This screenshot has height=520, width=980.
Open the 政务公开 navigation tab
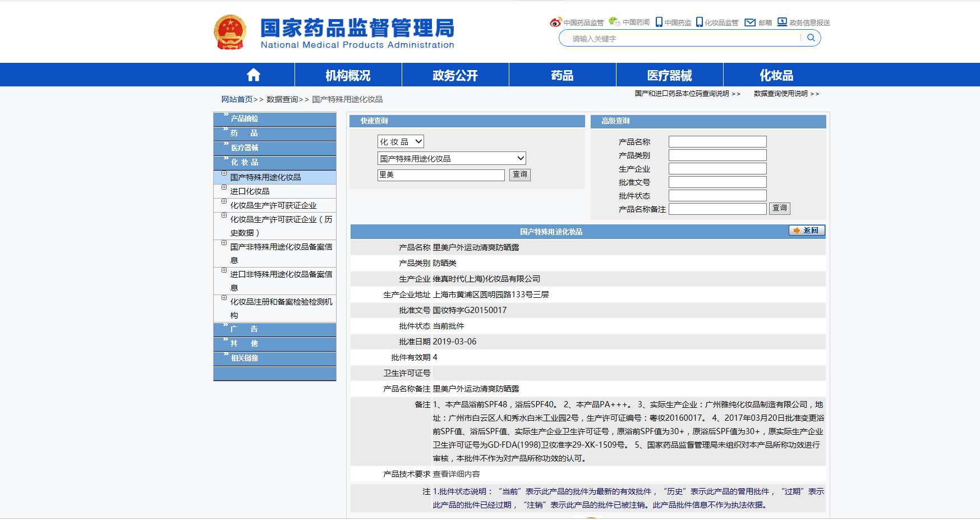click(455, 75)
